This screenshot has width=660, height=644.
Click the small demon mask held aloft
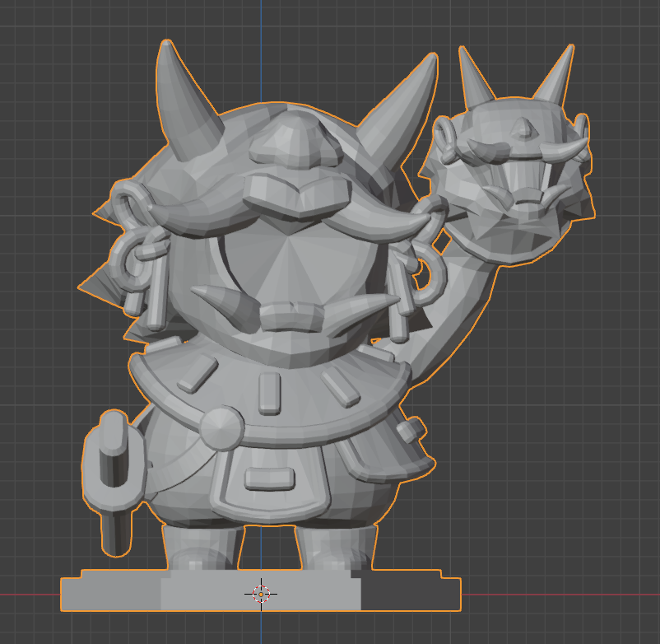point(512,181)
